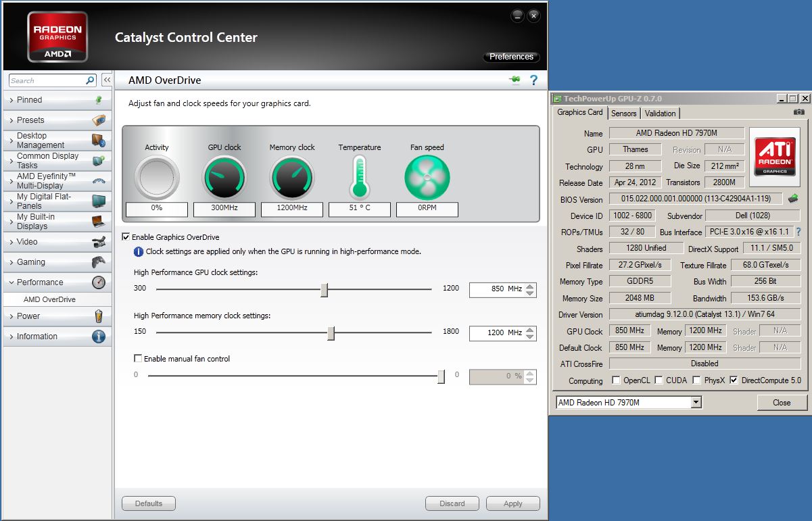Expand Common Display Tasks section
This screenshot has width=812, height=521.
point(57,161)
